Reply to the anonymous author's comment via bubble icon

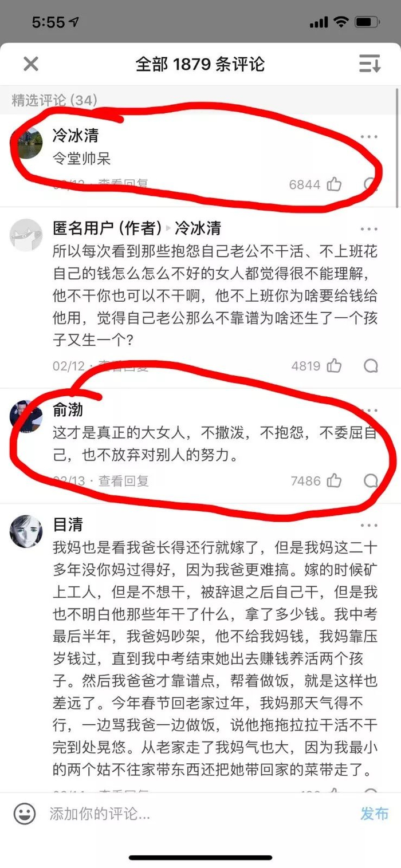371,365
